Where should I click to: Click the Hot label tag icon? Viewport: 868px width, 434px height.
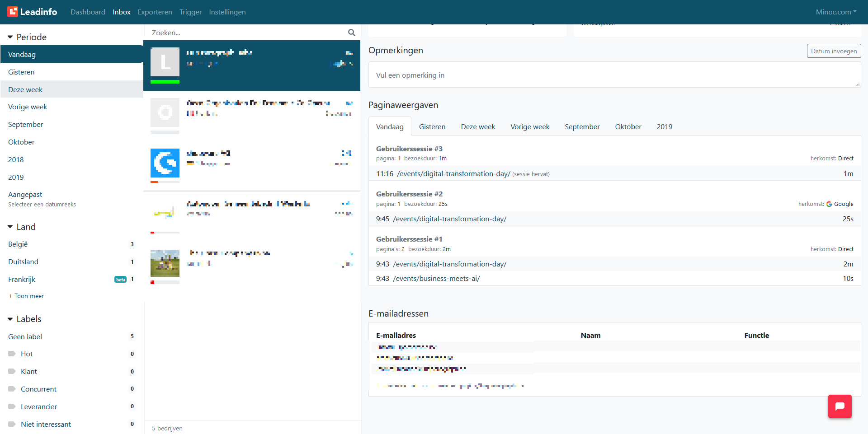[12, 354]
